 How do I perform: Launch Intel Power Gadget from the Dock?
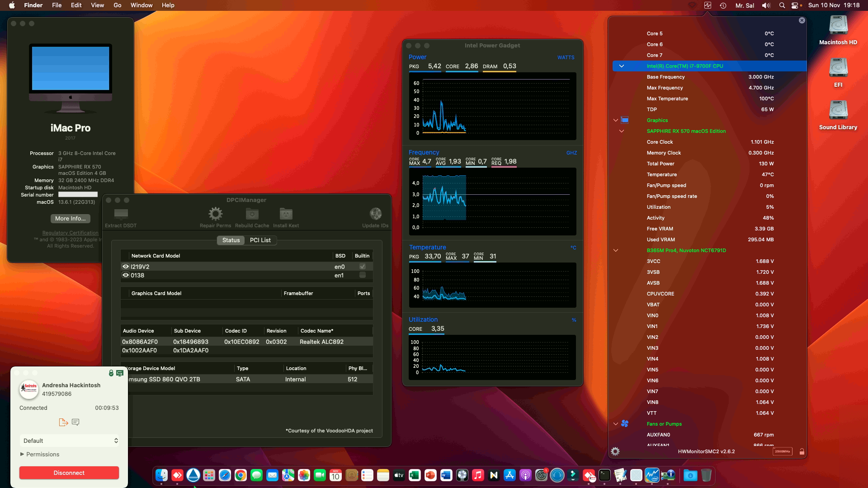(x=652, y=475)
